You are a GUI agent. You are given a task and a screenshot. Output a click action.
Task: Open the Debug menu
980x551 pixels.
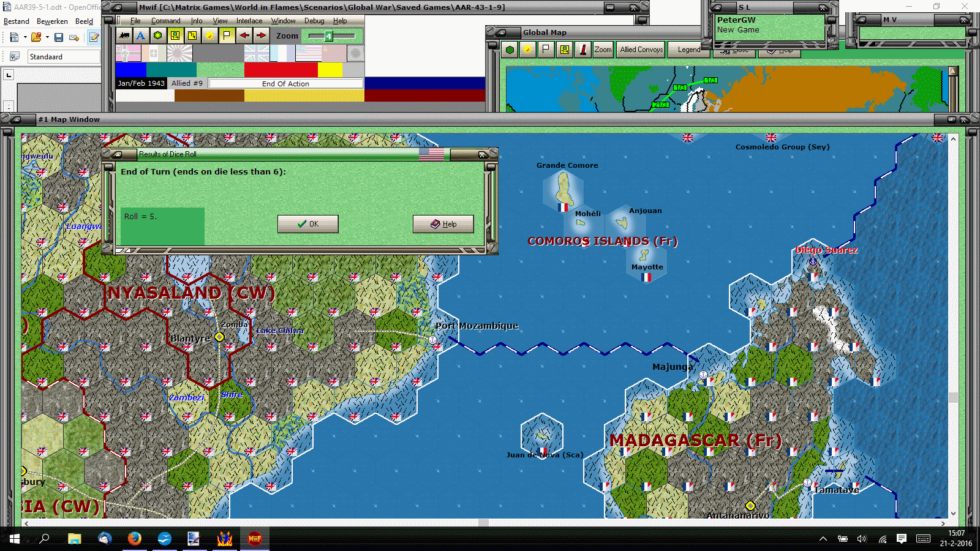pos(314,21)
